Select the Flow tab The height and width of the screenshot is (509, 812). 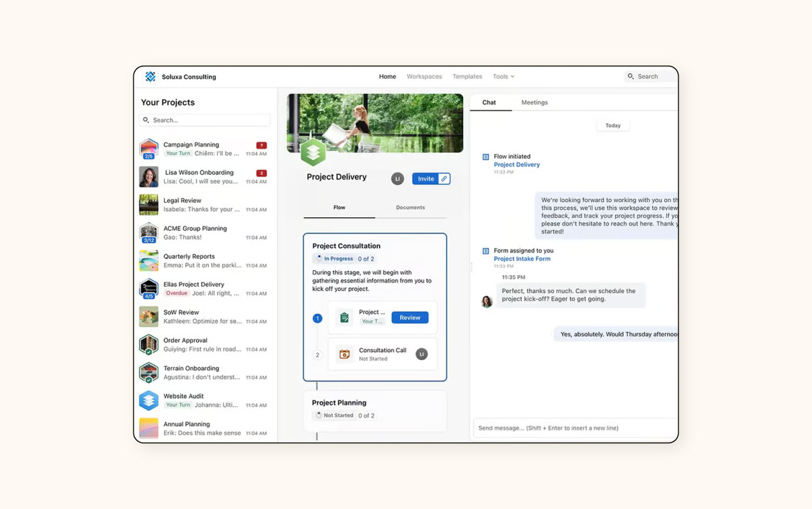(339, 208)
